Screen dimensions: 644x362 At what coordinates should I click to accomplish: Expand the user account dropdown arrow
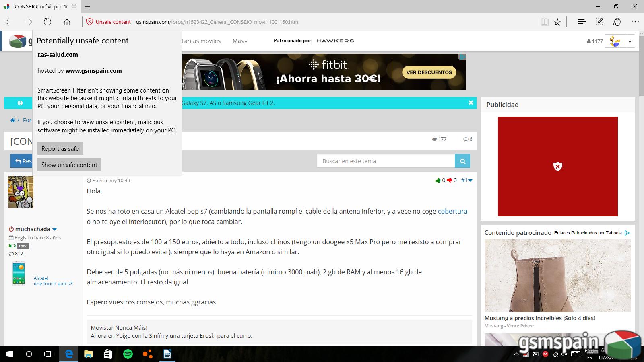point(630,41)
